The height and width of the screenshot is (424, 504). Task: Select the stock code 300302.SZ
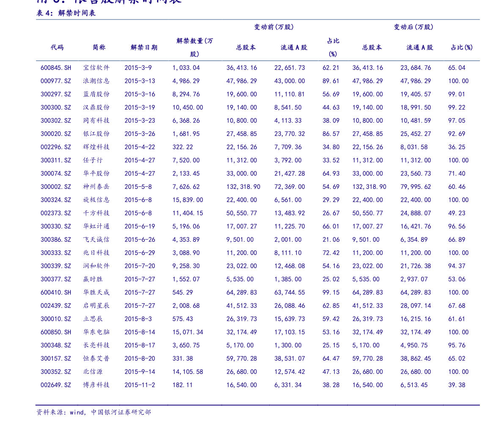56,121
